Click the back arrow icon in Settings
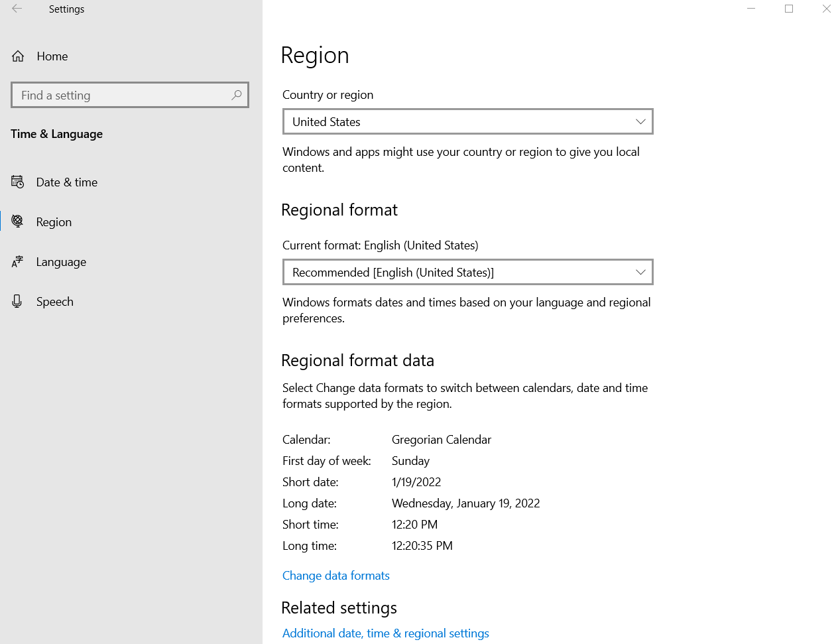 tap(17, 9)
